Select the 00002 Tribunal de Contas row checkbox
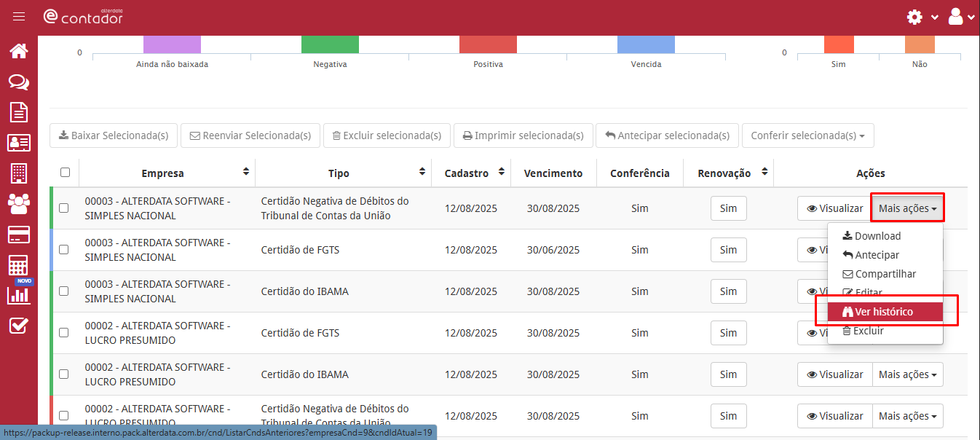The height and width of the screenshot is (440, 980). coord(64,416)
